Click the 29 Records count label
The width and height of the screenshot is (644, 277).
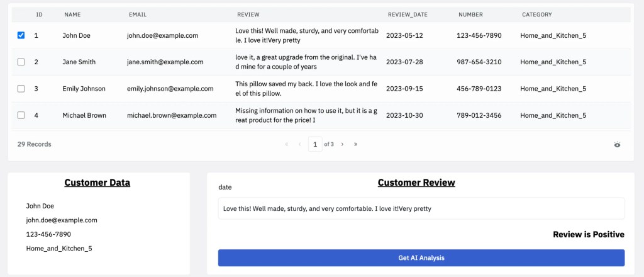click(34, 144)
